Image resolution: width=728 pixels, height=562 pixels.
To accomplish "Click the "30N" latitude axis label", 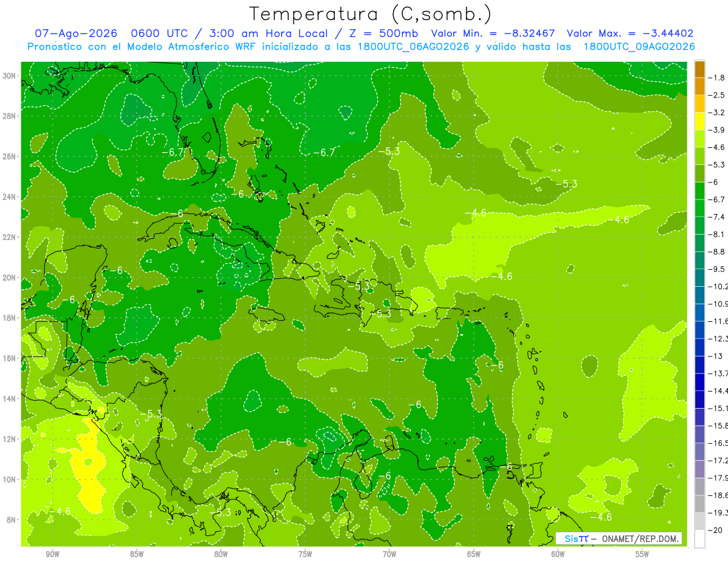I will [x=10, y=76].
